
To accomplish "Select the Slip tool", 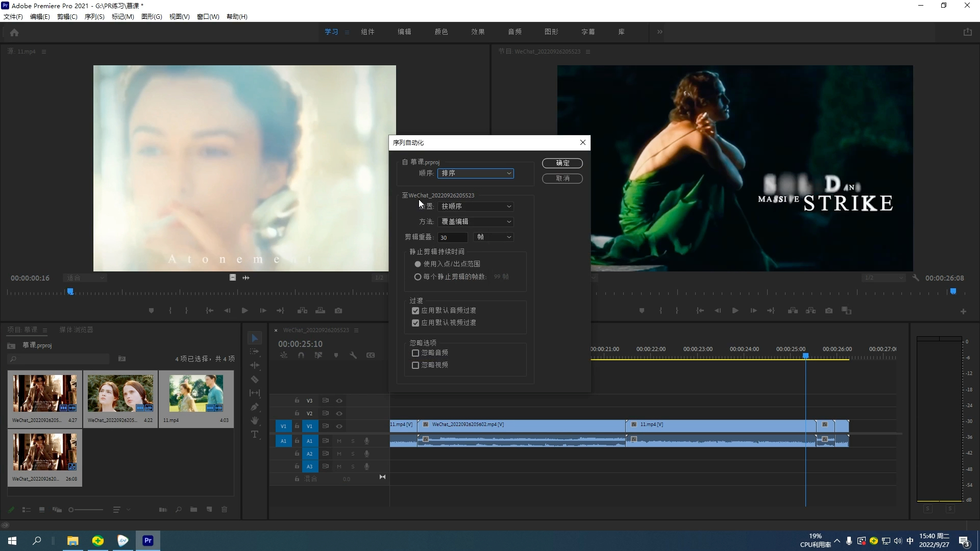I will click(x=255, y=393).
